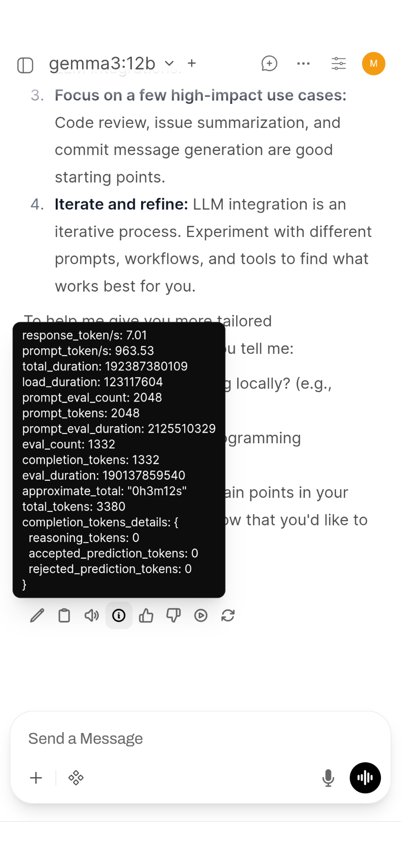Edit the response with pencil icon
This screenshot has height=868, width=401.
tap(37, 615)
